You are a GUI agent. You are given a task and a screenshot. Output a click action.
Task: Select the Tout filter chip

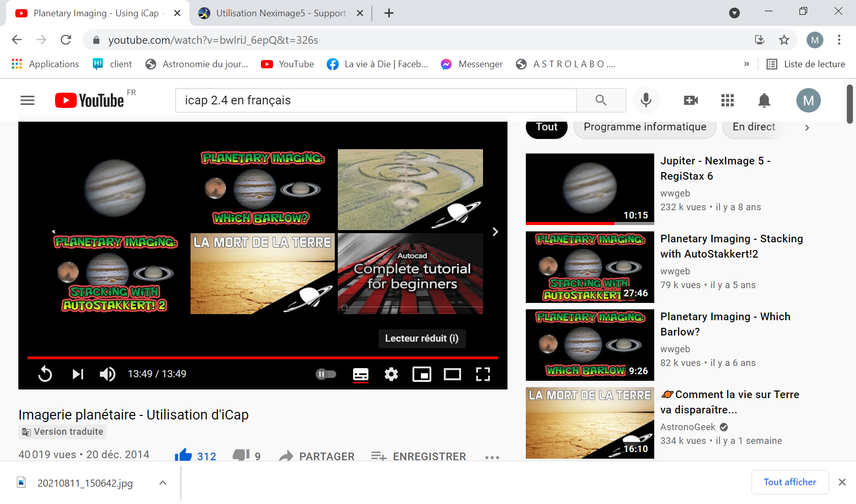[x=547, y=127]
